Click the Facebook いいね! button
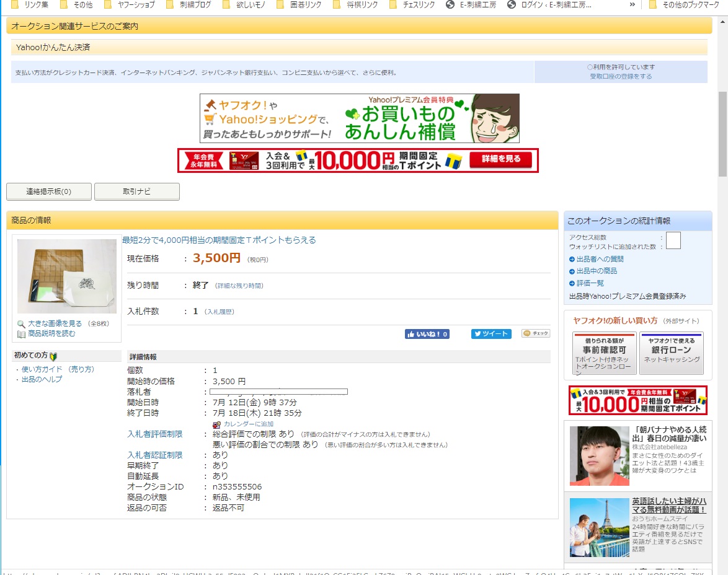 click(x=427, y=334)
